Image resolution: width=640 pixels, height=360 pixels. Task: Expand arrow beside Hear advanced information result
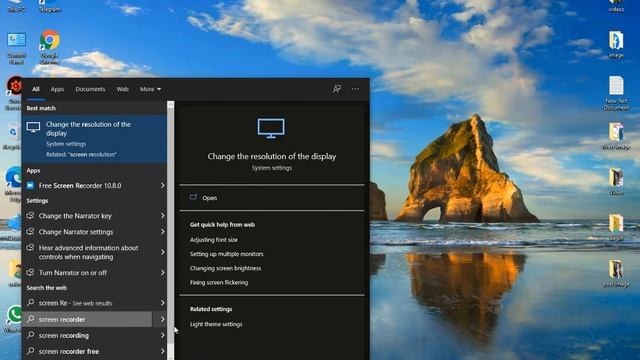click(162, 252)
